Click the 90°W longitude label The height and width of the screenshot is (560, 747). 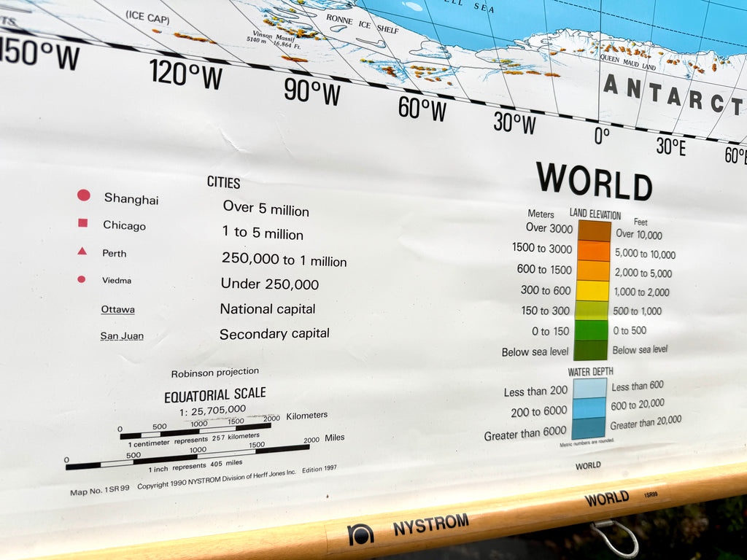312,91
